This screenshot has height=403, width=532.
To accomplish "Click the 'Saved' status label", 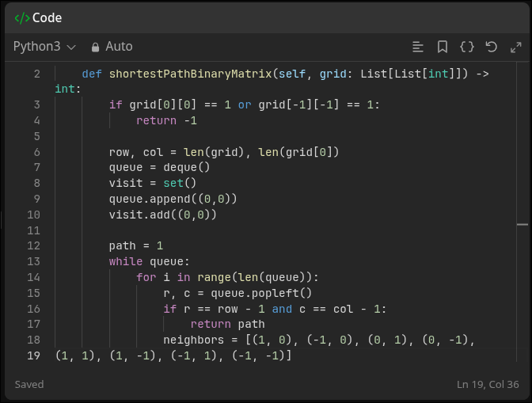I will tap(29, 384).
